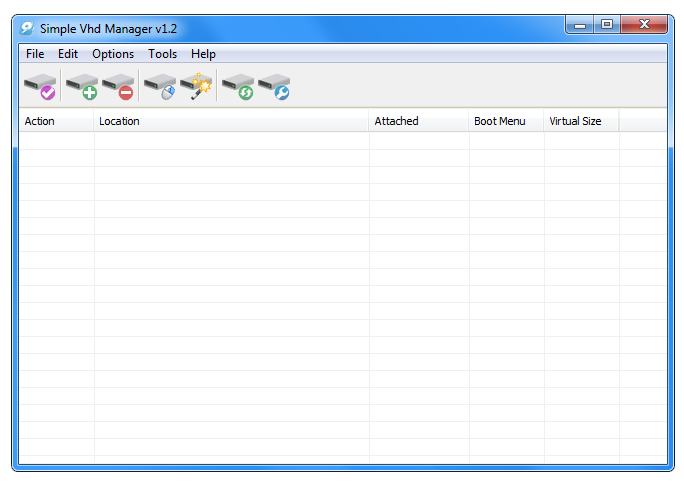Click the drive with mouse icon

160,86
